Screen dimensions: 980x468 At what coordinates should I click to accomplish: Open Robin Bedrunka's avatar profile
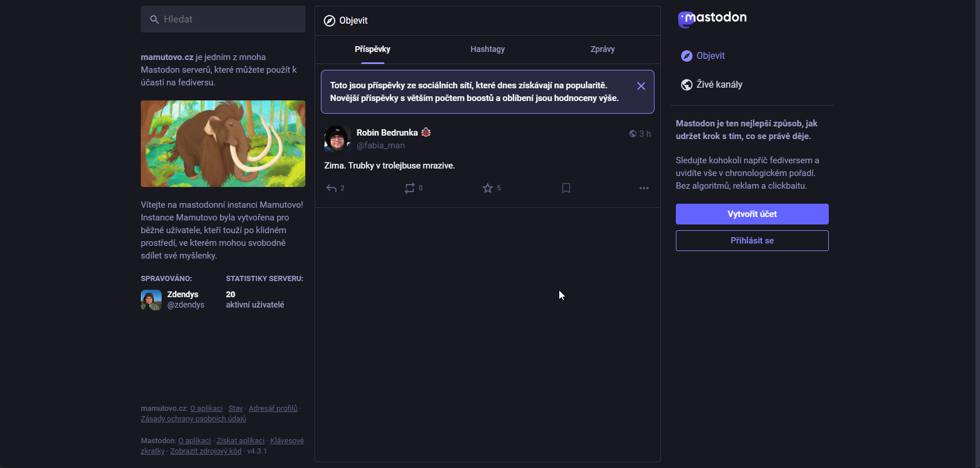[338, 139]
